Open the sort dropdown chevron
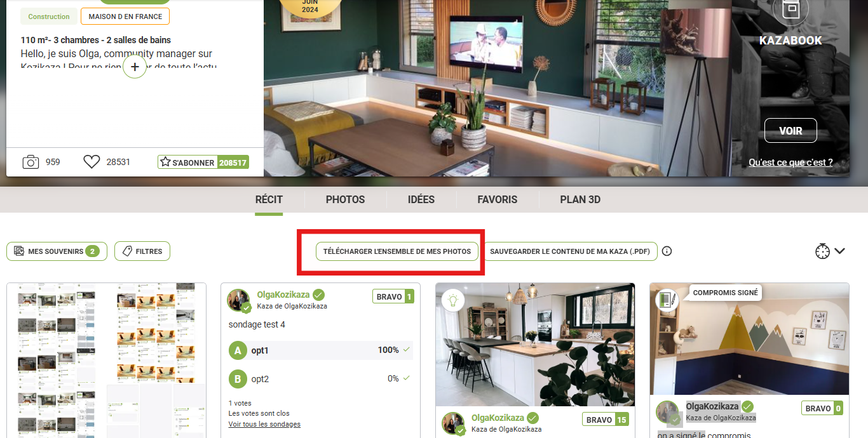868x438 pixels. pos(840,251)
